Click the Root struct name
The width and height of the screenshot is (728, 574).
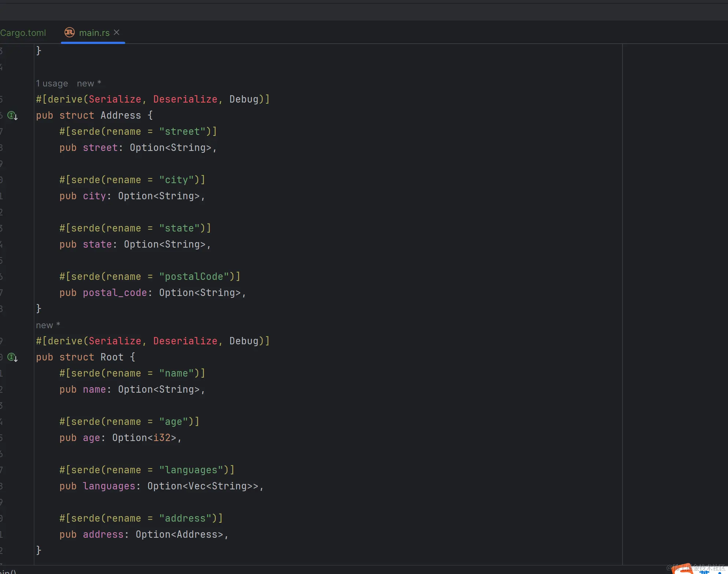(112, 357)
